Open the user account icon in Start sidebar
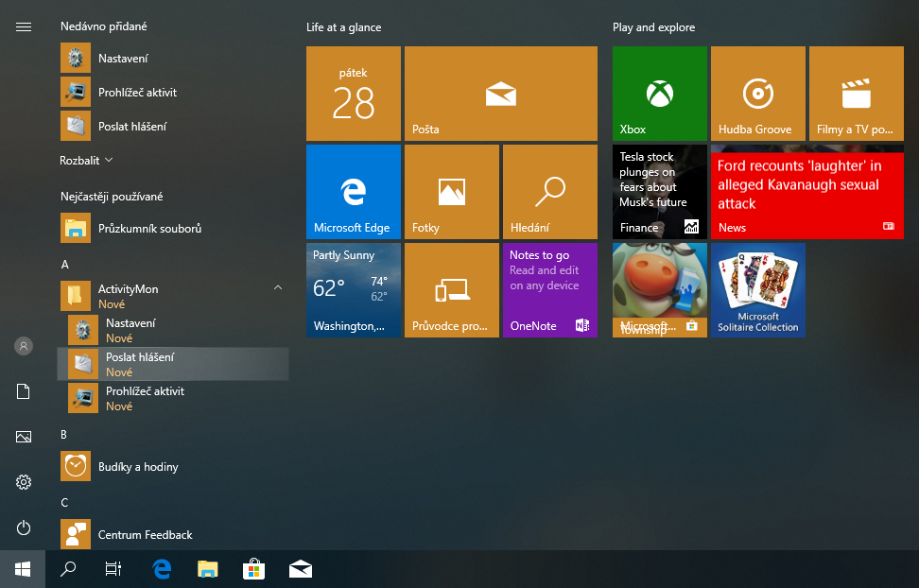 pos(24,346)
